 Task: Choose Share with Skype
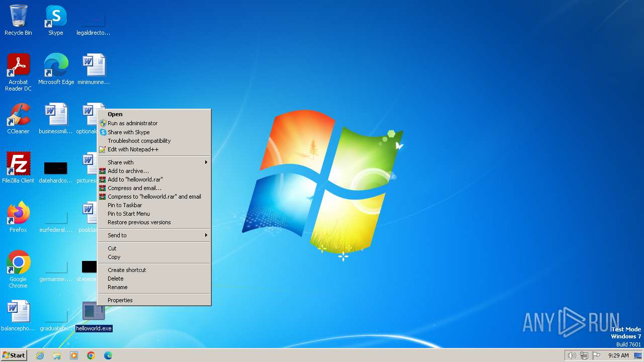point(154,132)
